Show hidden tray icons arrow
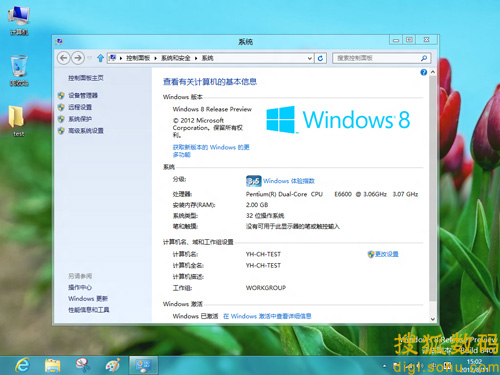500x375 pixels. coord(385,366)
